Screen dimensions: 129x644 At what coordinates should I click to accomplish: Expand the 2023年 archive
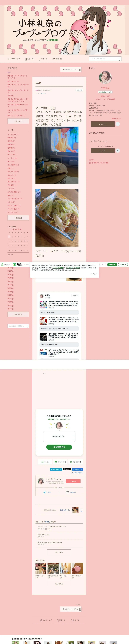tap(11, 271)
